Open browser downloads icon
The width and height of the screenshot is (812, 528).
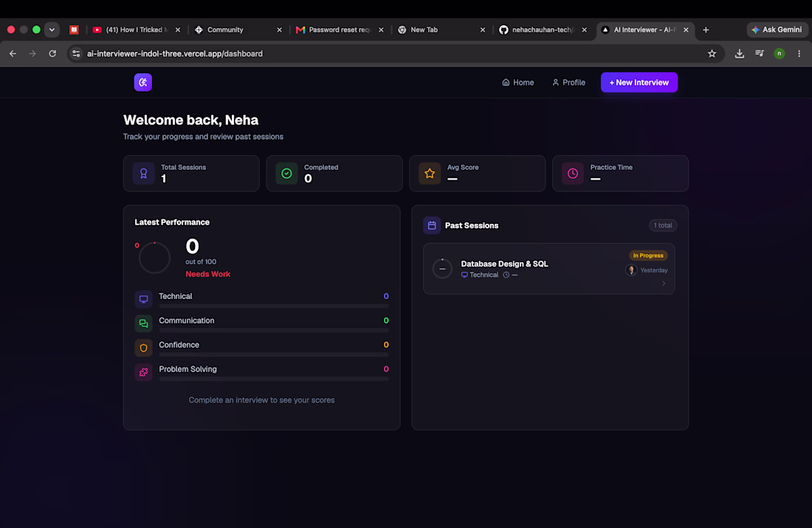coord(740,53)
